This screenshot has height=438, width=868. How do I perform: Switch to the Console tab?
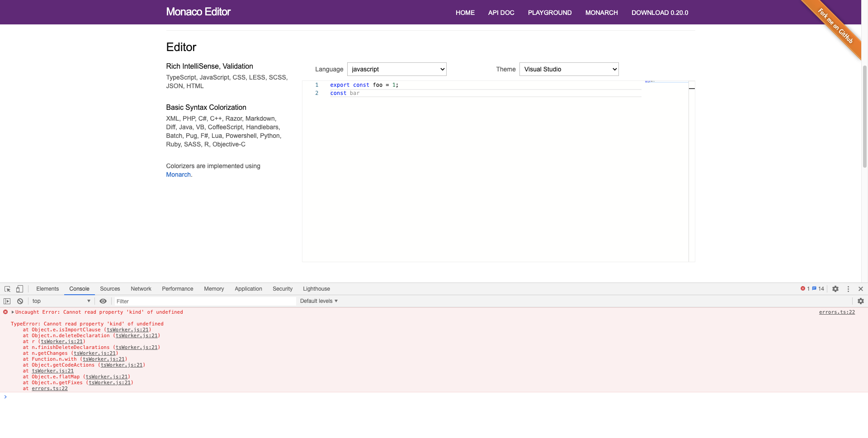(79, 289)
